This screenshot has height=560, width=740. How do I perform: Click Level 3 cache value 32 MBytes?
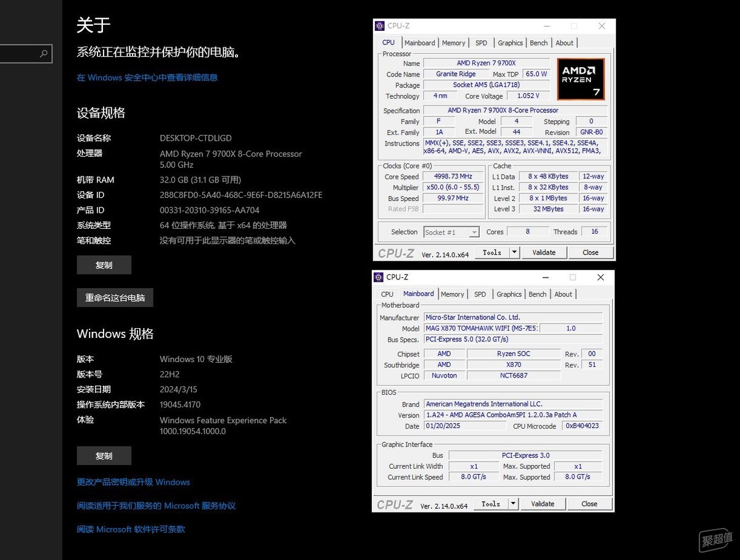(548, 209)
